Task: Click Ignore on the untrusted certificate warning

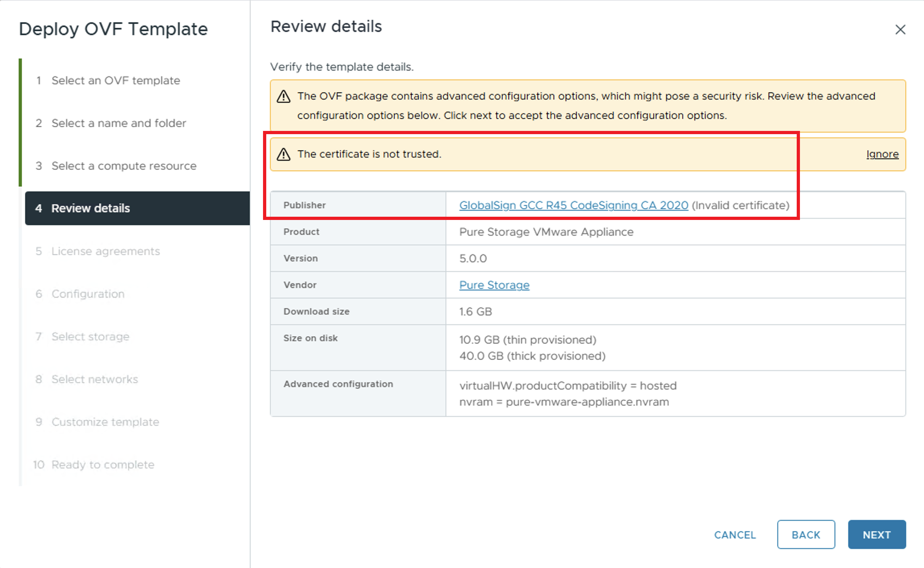Action: coord(882,154)
